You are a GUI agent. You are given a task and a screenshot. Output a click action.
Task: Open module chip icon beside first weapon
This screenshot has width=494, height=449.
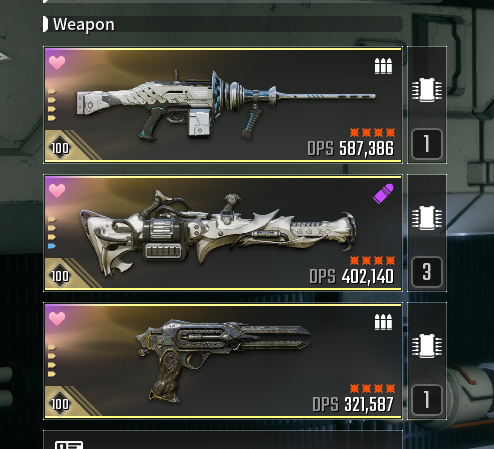point(427,90)
